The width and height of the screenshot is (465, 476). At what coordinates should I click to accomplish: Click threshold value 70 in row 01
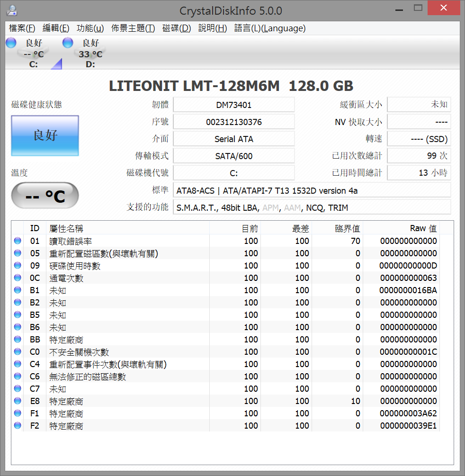(x=356, y=241)
